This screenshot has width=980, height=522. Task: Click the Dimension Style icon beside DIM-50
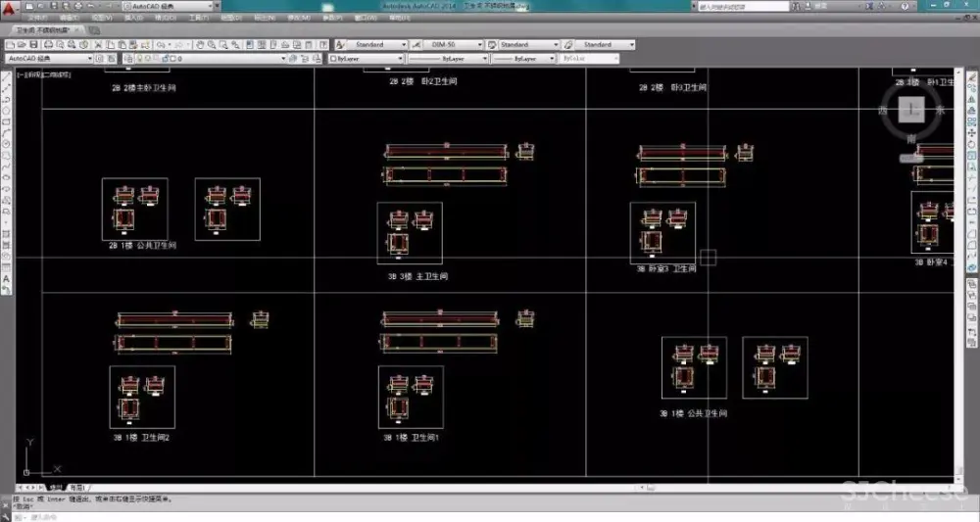416,45
